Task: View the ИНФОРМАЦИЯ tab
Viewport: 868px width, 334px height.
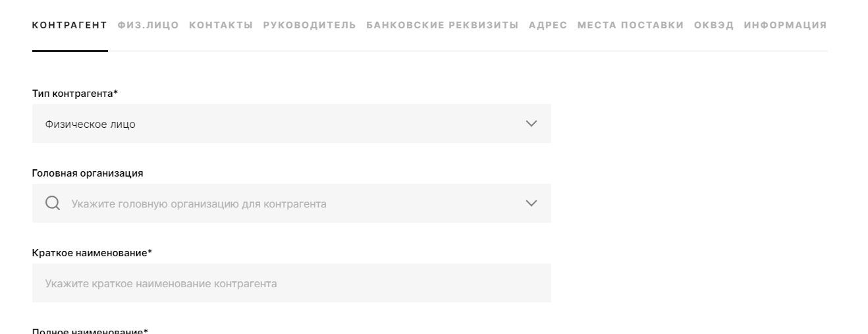Action: pos(785,25)
